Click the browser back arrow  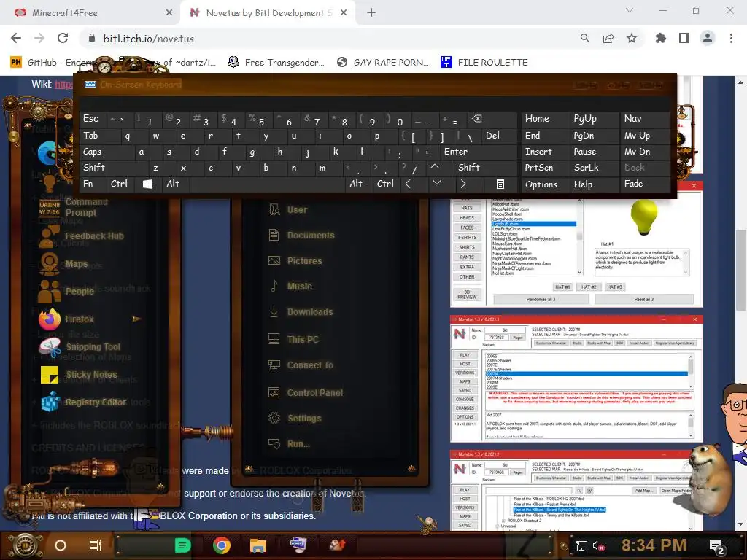pyautogui.click(x=16, y=38)
